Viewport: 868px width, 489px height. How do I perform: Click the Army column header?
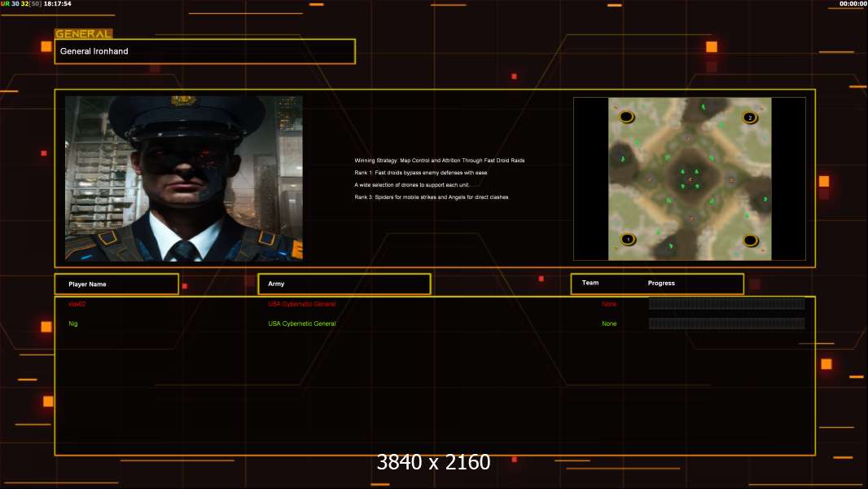tap(344, 284)
